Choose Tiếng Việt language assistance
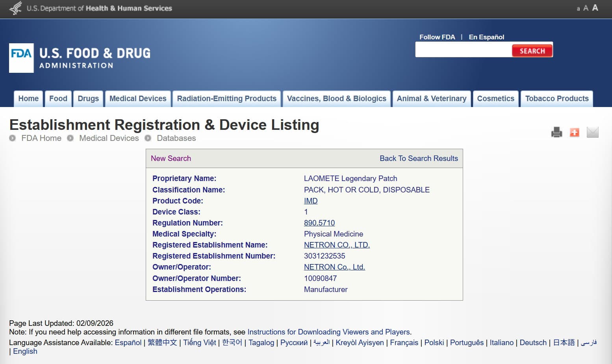The image size is (612, 364). (x=200, y=342)
